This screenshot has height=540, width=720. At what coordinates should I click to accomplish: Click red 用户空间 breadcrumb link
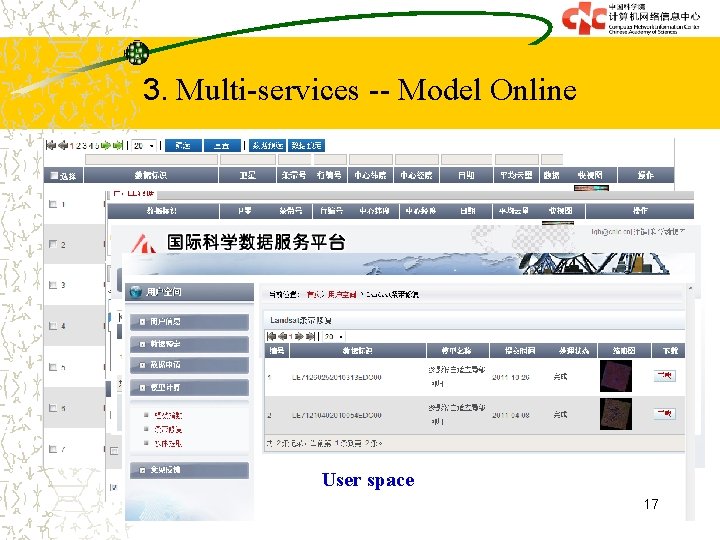(x=342, y=294)
